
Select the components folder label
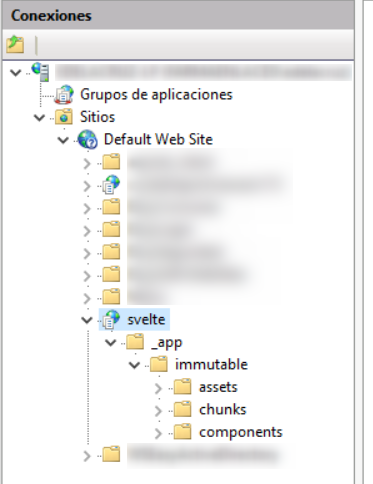tap(241, 432)
